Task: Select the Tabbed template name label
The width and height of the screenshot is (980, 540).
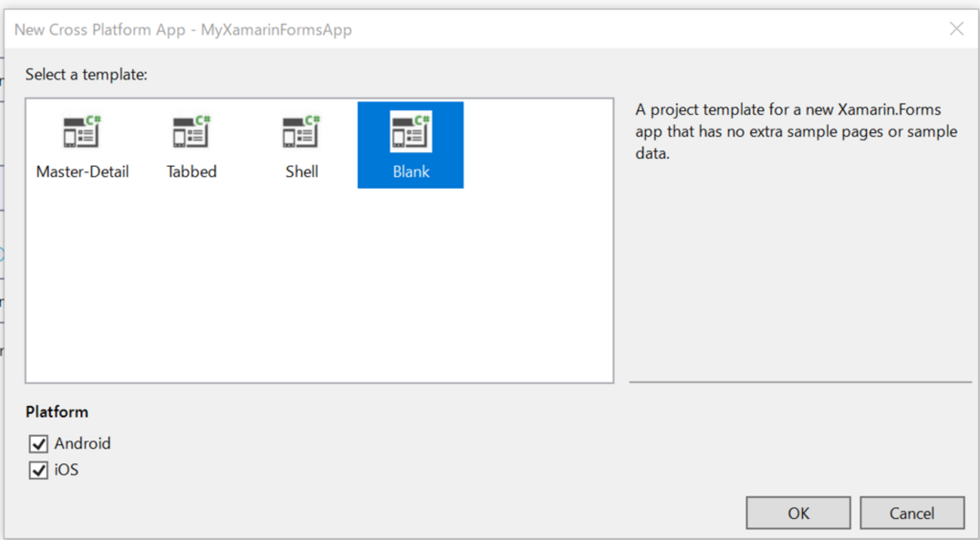Action: 191,172
